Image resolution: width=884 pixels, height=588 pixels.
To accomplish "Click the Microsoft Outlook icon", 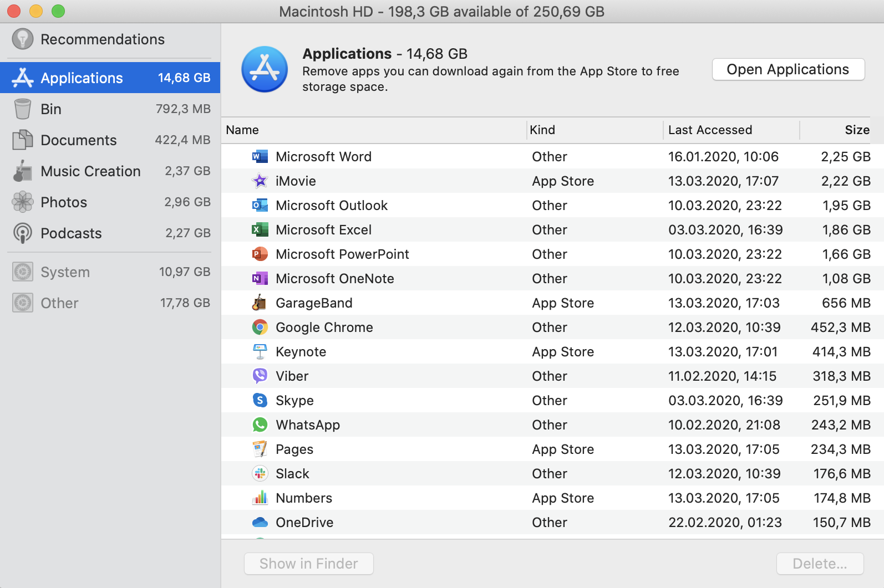I will pyautogui.click(x=260, y=205).
